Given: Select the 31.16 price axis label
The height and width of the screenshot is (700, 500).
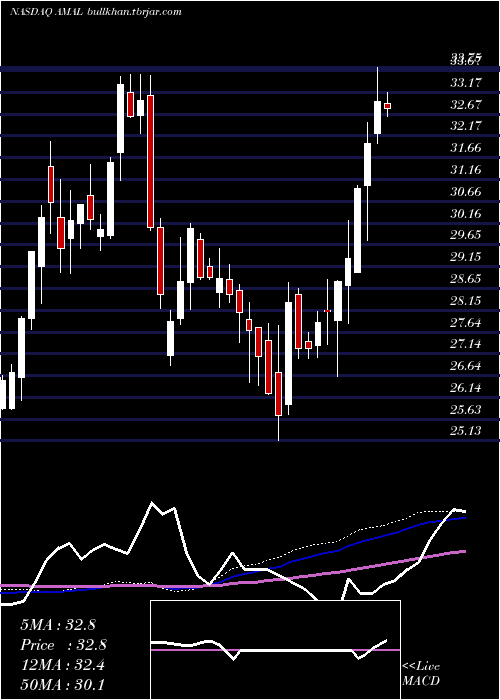Looking at the screenshot, I should pos(466,170).
